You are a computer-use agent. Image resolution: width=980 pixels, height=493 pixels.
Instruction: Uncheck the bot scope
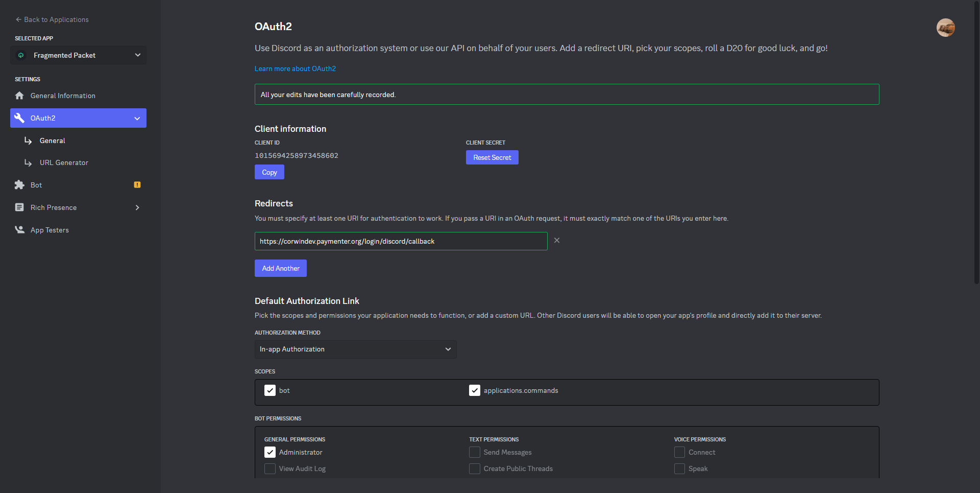[x=270, y=390]
